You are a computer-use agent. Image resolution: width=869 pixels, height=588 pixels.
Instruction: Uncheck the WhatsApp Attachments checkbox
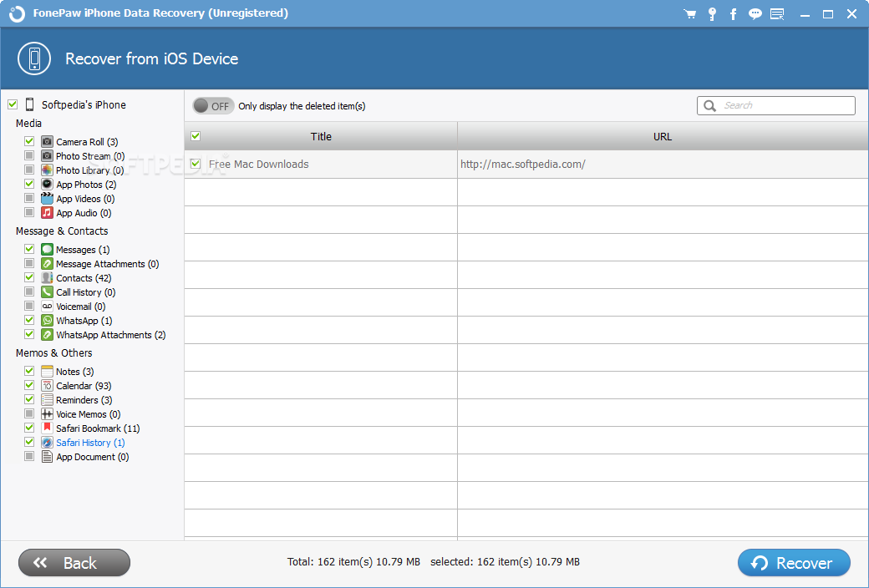(29, 335)
